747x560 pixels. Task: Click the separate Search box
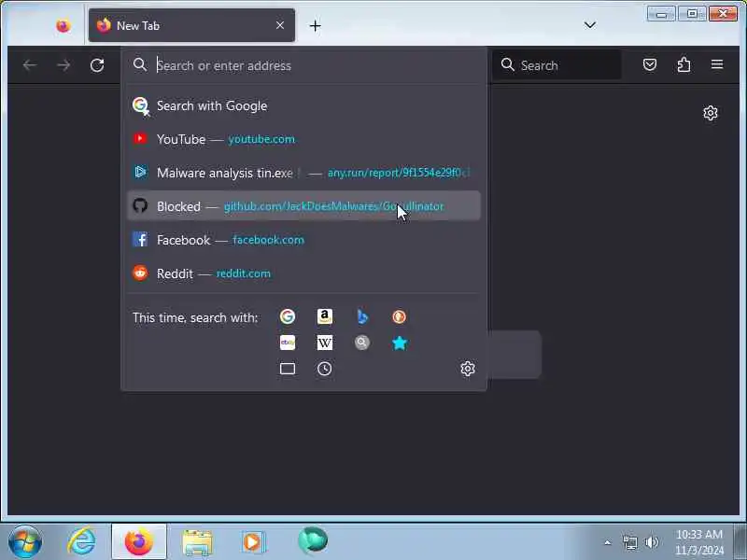click(x=557, y=64)
